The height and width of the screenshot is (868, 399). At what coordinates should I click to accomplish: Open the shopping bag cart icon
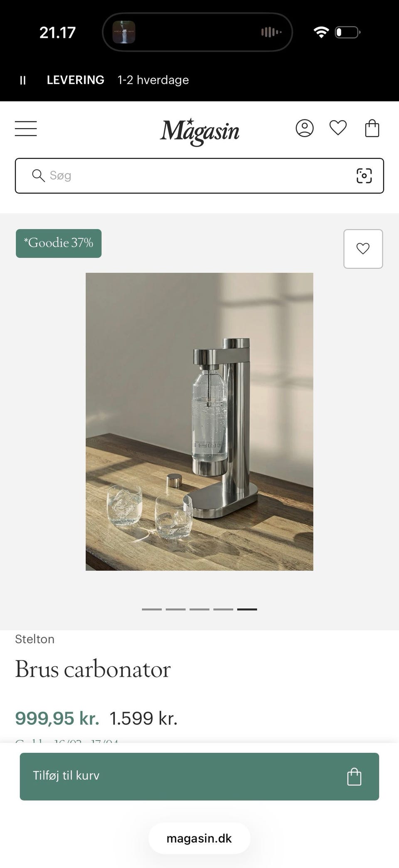pos(372,128)
